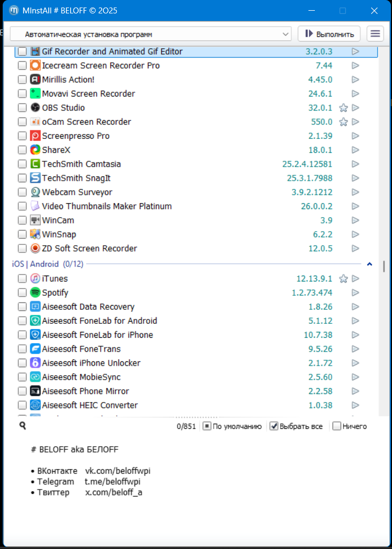Tick the WinSnap checkbox

(22, 234)
